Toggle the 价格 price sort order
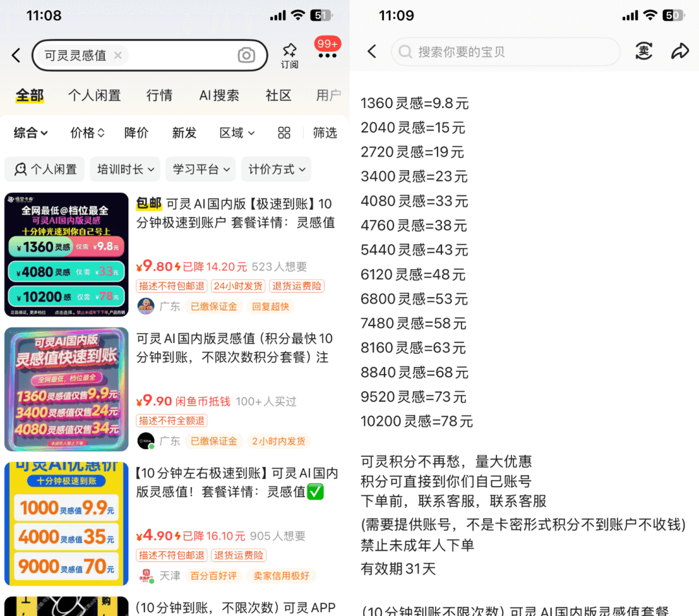Image resolution: width=699 pixels, height=616 pixels. (x=87, y=133)
